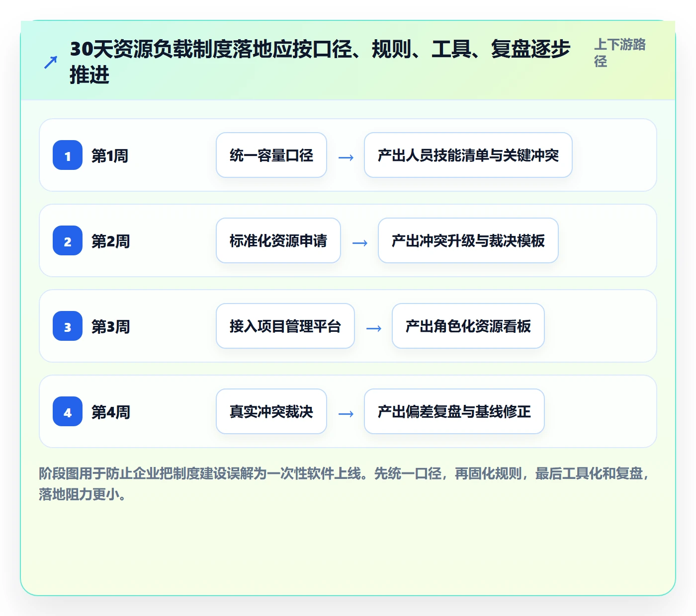Click the arrow after 真实冲突裁决
The image size is (696, 616).
tap(346, 414)
